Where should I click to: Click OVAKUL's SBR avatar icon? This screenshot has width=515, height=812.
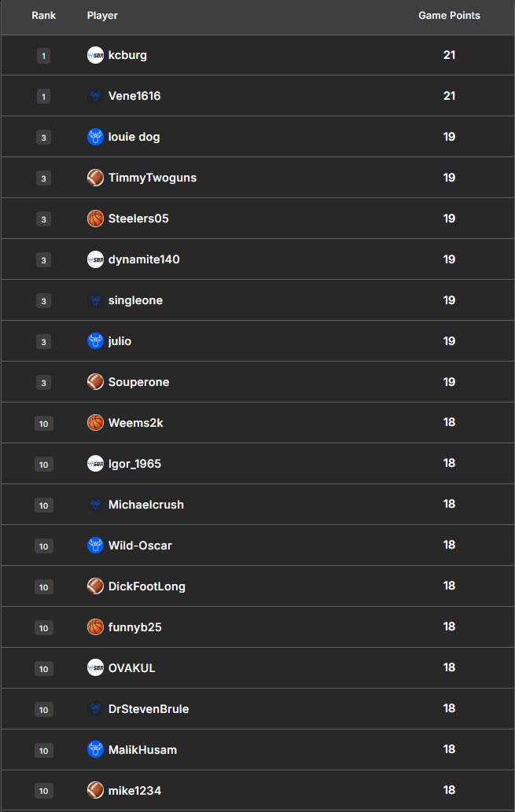95,668
